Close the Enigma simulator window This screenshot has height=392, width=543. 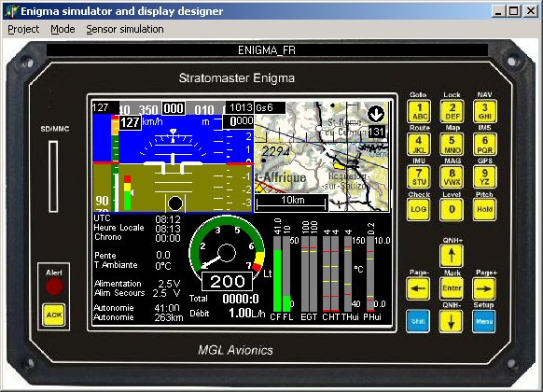530,11
